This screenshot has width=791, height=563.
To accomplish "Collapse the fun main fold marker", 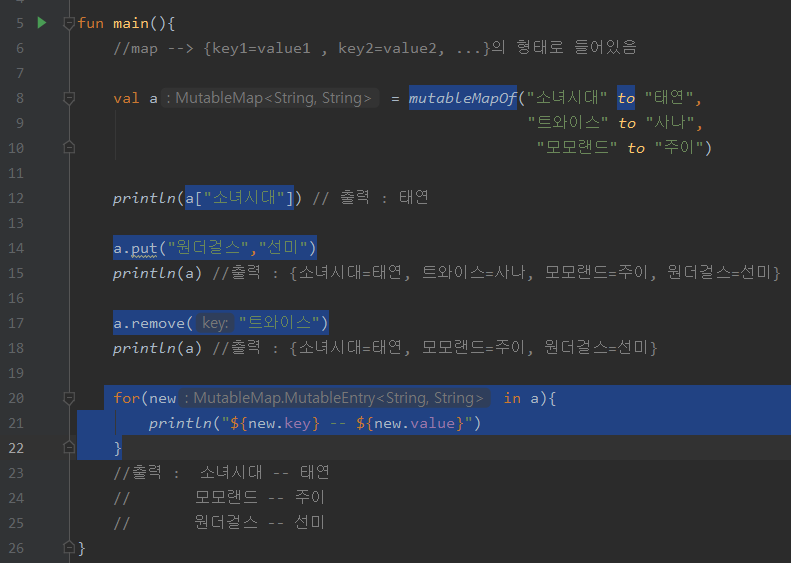I will 69,23.
